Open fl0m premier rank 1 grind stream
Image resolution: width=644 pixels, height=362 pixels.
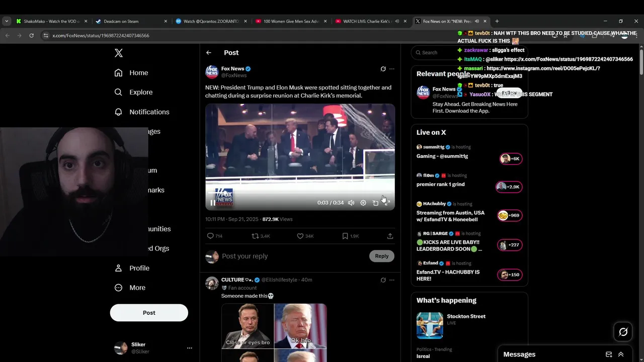point(469,181)
